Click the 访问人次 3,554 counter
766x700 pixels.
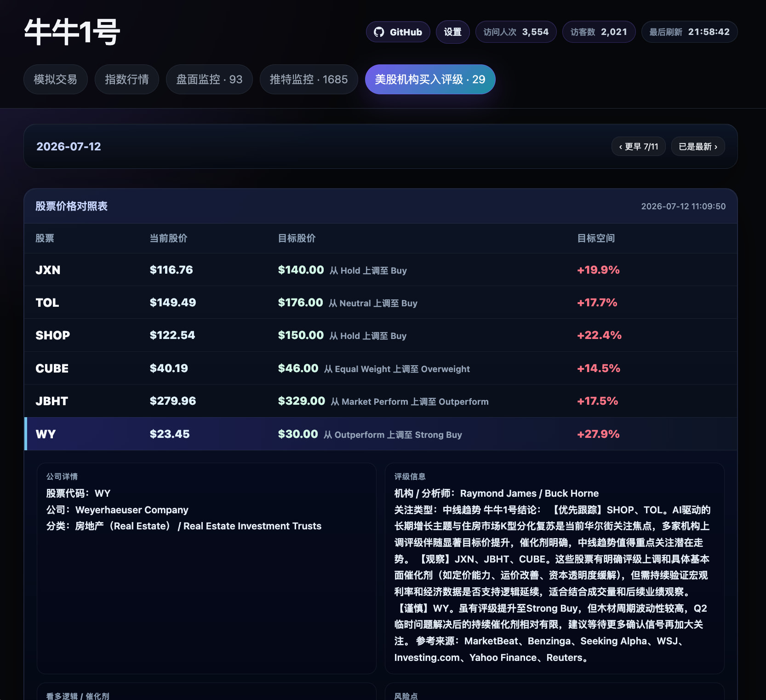point(516,32)
